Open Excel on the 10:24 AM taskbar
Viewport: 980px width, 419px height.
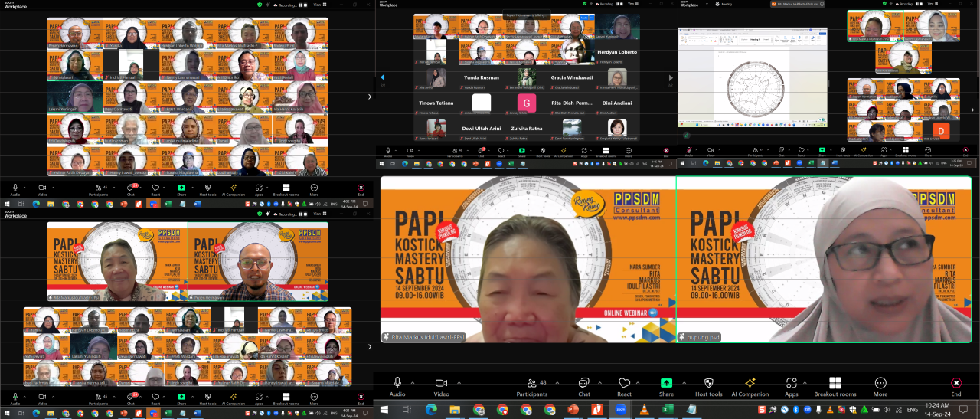click(667, 410)
